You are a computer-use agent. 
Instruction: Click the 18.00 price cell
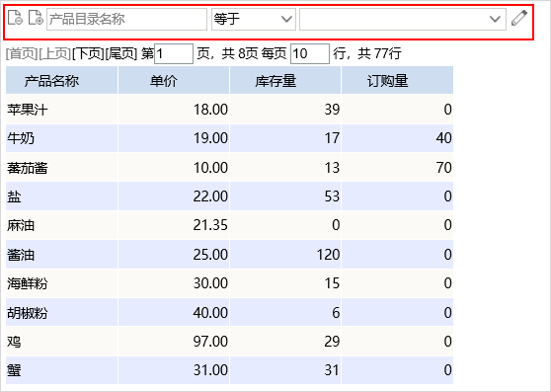(x=174, y=110)
